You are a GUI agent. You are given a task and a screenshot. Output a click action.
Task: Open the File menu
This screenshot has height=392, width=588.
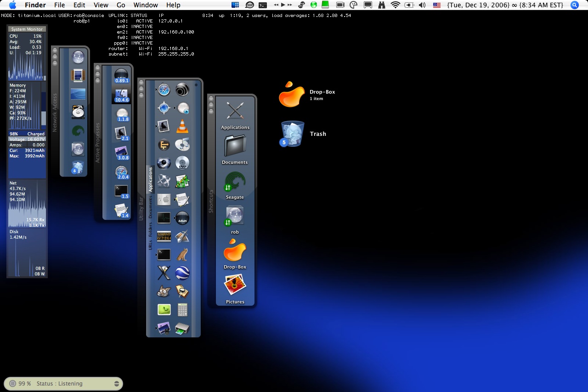click(59, 5)
